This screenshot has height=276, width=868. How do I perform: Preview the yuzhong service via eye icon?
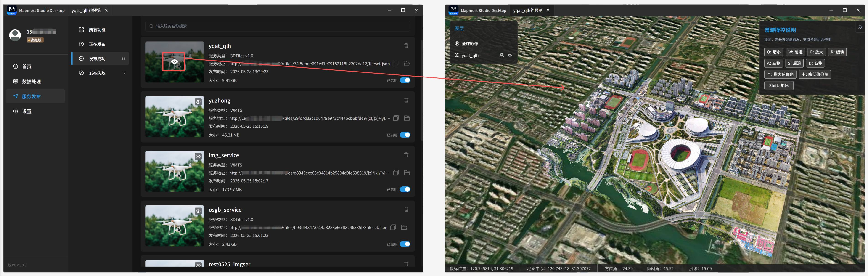pyautogui.click(x=198, y=102)
